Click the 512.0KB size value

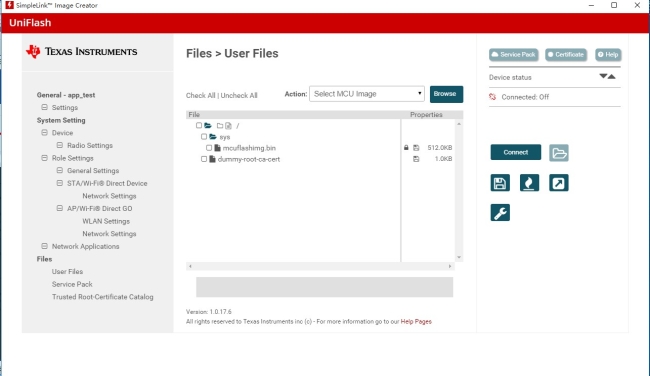tap(439, 148)
